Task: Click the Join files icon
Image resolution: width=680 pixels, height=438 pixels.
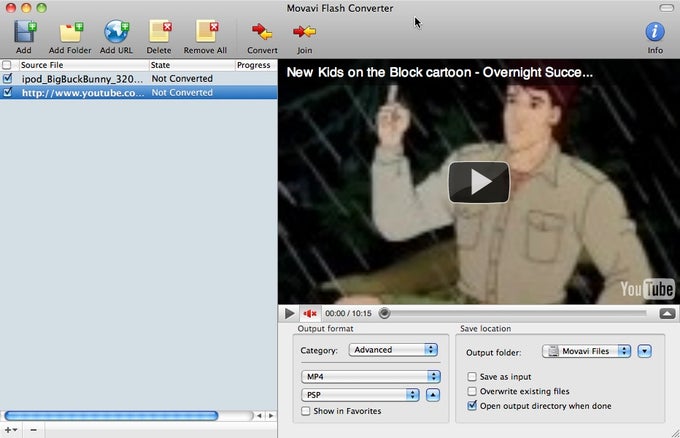Action: pos(304,32)
